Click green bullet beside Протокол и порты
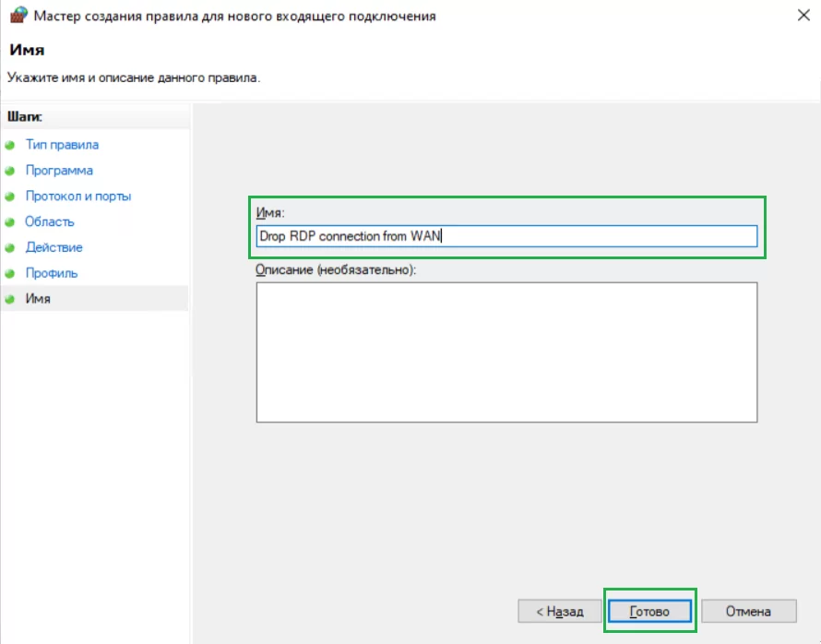 (x=10, y=197)
